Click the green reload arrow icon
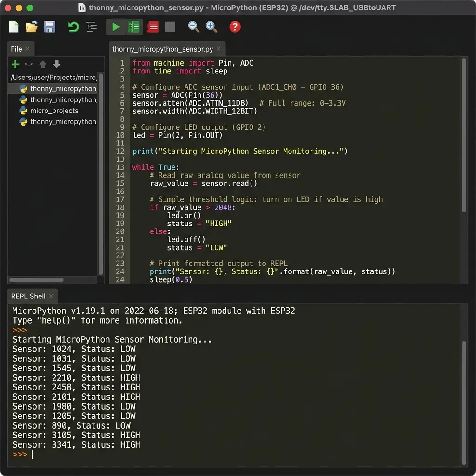The image size is (476, 476). point(73,27)
